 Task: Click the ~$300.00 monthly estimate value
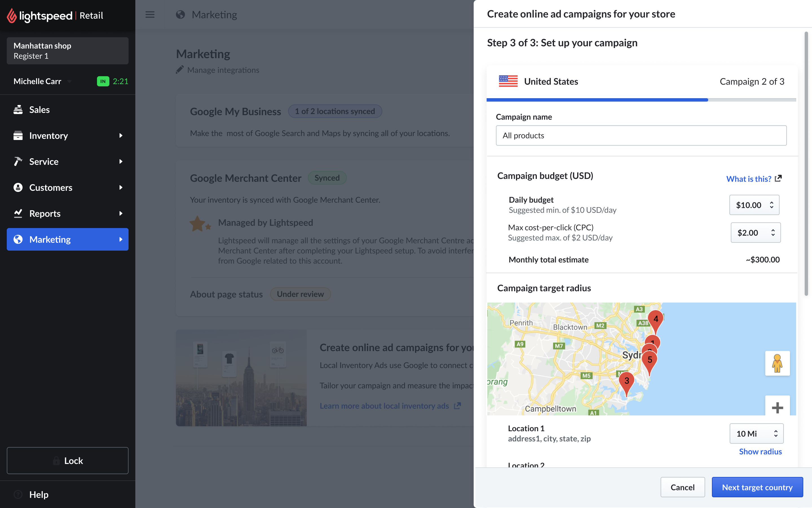(763, 259)
